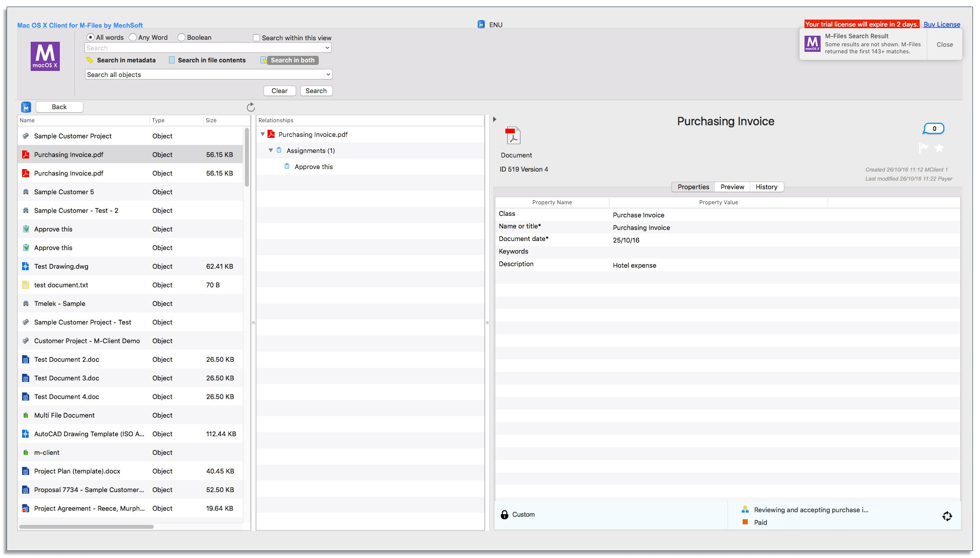Open the Search field history dropdown
The image size is (980, 558).
point(327,48)
